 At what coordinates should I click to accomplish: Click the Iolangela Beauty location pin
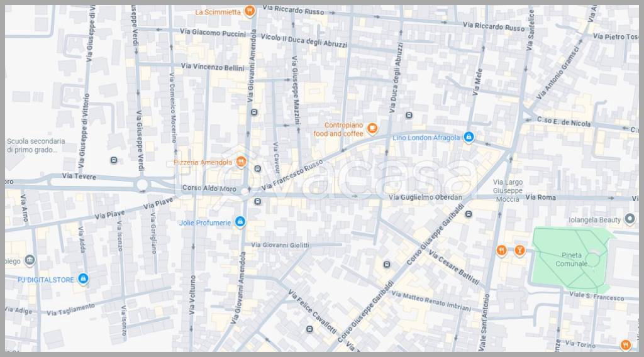pos(630,219)
